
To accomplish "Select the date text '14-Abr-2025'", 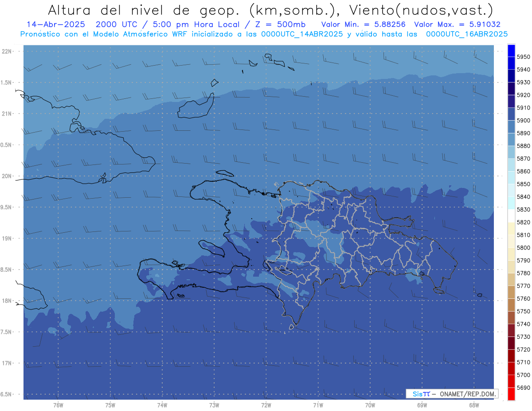I will (55, 24).
